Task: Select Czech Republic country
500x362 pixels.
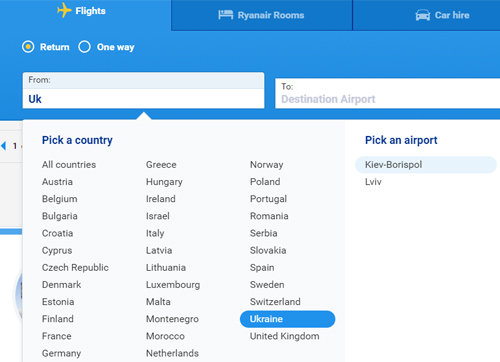Action: click(75, 268)
